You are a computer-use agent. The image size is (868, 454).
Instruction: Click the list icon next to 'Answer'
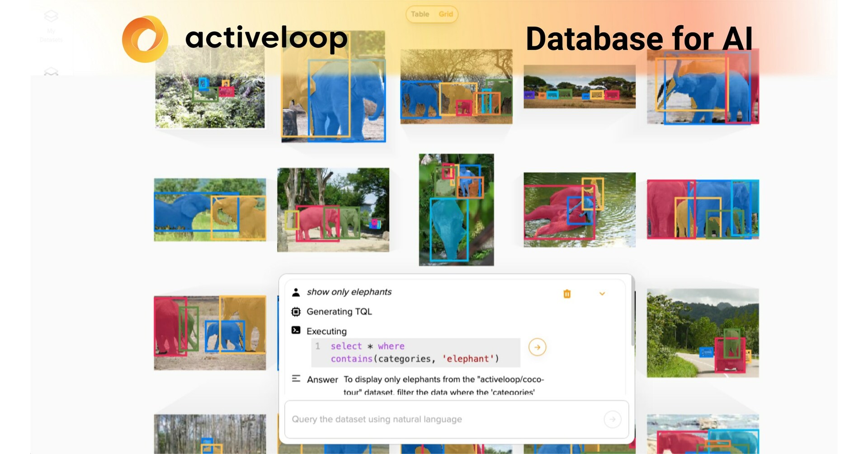coord(297,379)
